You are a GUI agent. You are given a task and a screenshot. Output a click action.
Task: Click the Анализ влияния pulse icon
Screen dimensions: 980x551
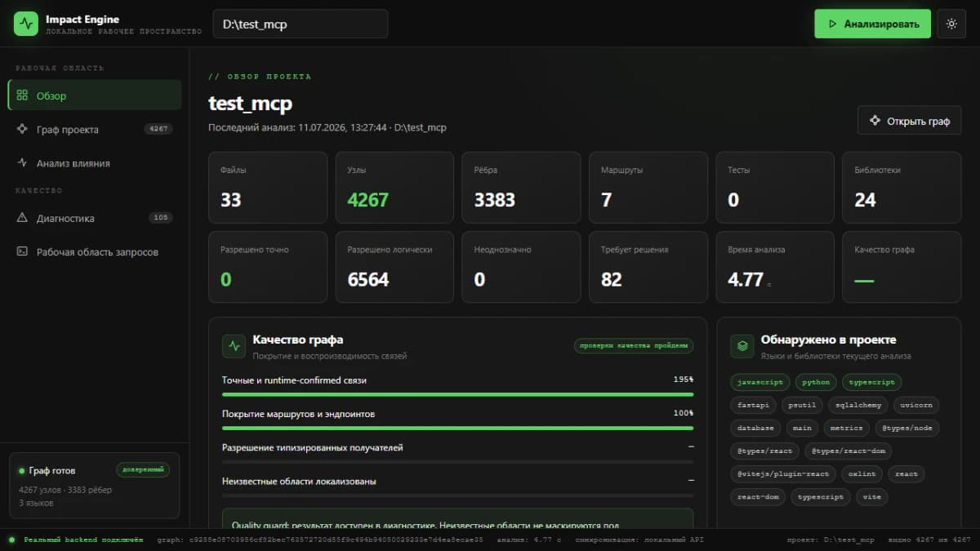22,163
